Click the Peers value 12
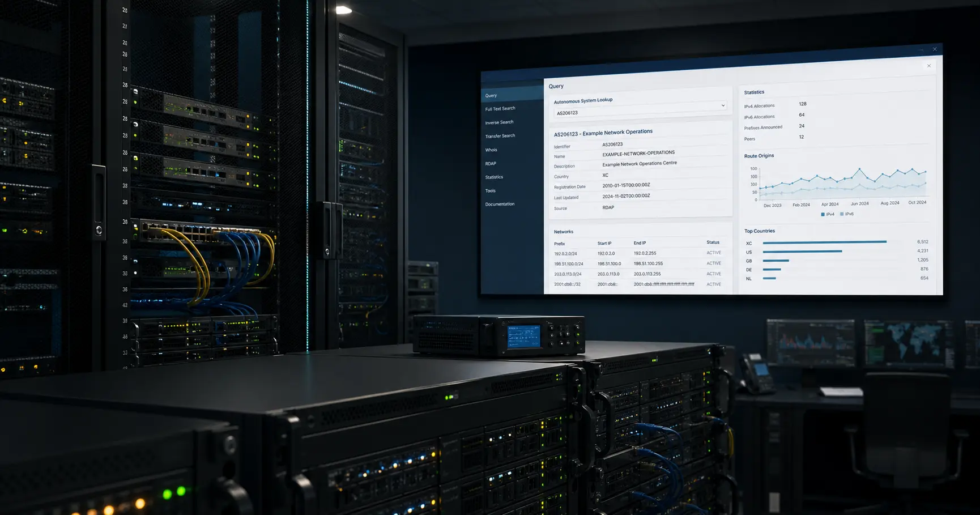 pos(801,137)
